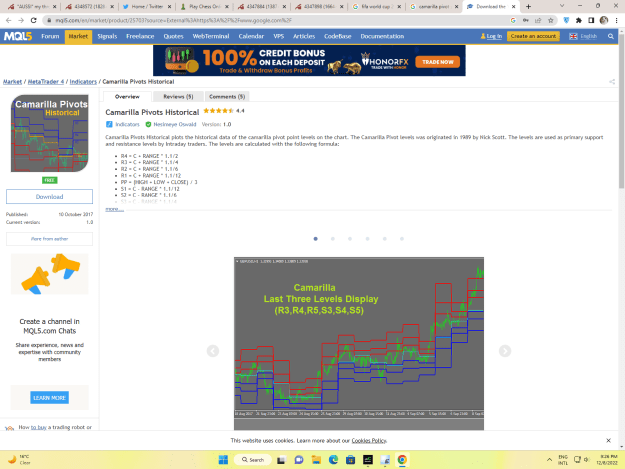The height and width of the screenshot is (469, 625).
Task: Click Create an account button
Action: pyautogui.click(x=533, y=36)
